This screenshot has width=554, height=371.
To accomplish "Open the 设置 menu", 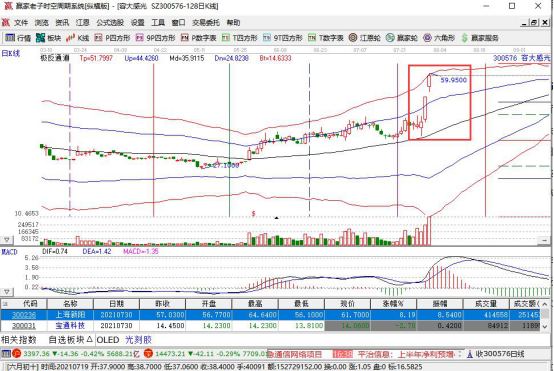I will [x=137, y=23].
